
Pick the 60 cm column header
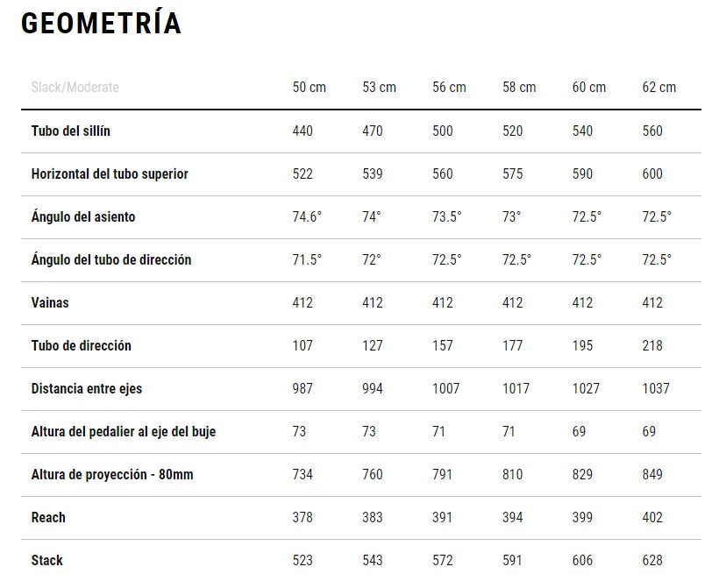[588, 87]
